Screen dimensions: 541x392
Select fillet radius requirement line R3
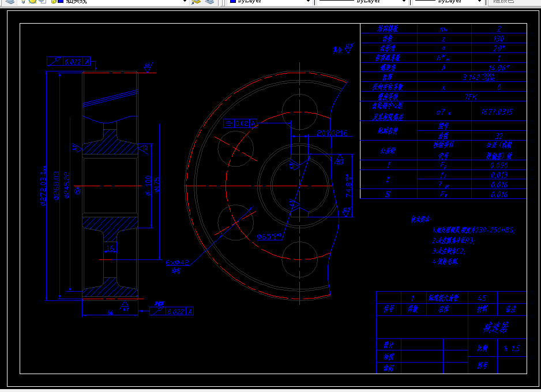[x=453, y=240]
